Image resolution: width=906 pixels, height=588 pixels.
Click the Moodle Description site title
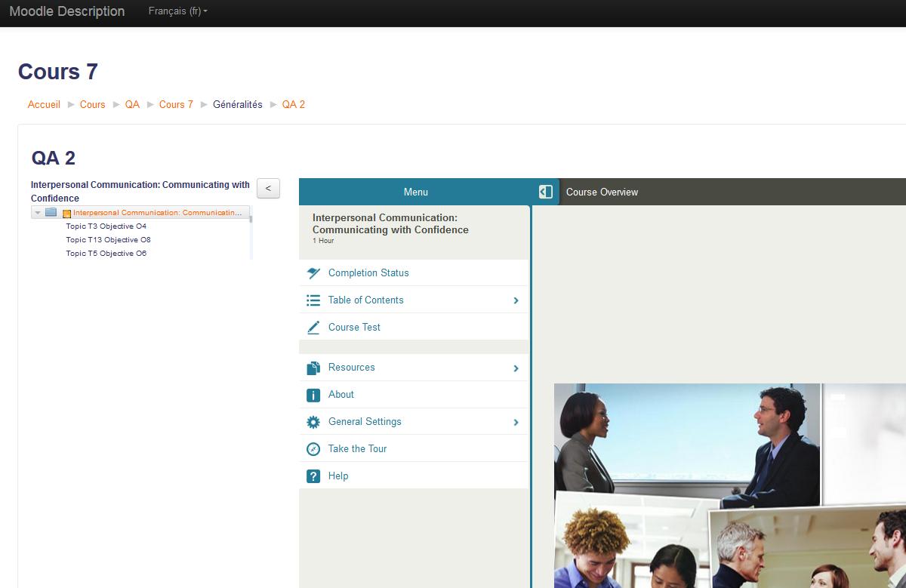(x=67, y=11)
